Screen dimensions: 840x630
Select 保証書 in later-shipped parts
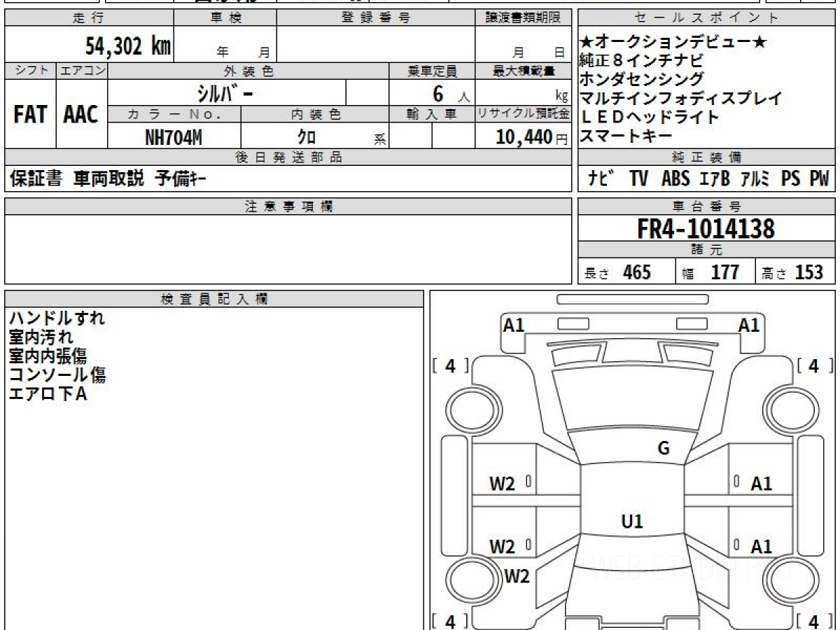[36, 179]
